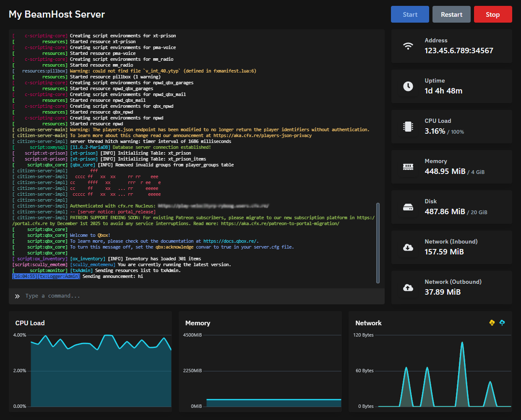Click the 60 Bytes label on Network chart axis

(365, 371)
